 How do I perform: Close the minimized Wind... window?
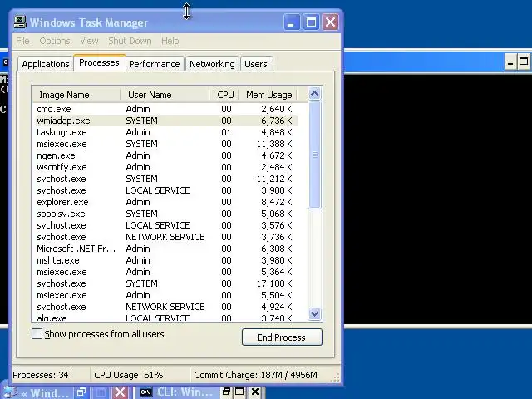click(120, 392)
